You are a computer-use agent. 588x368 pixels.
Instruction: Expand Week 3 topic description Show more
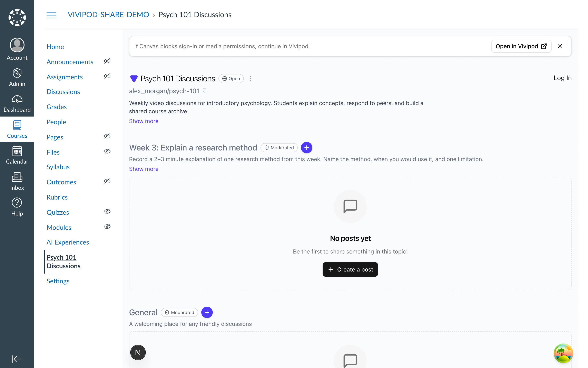pos(144,169)
